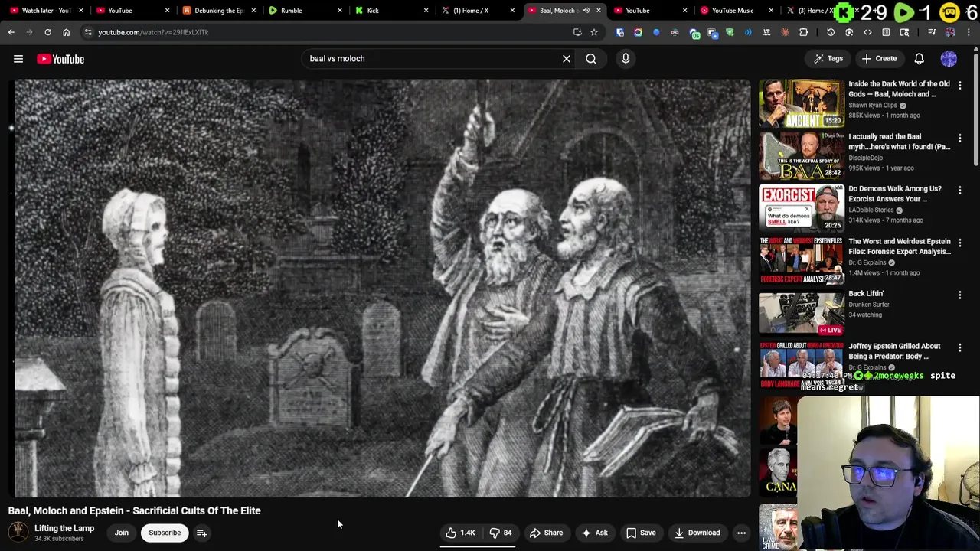980x551 pixels.
Task: Open 'I actually read the Baal myth' thumbnail
Action: tap(801, 155)
